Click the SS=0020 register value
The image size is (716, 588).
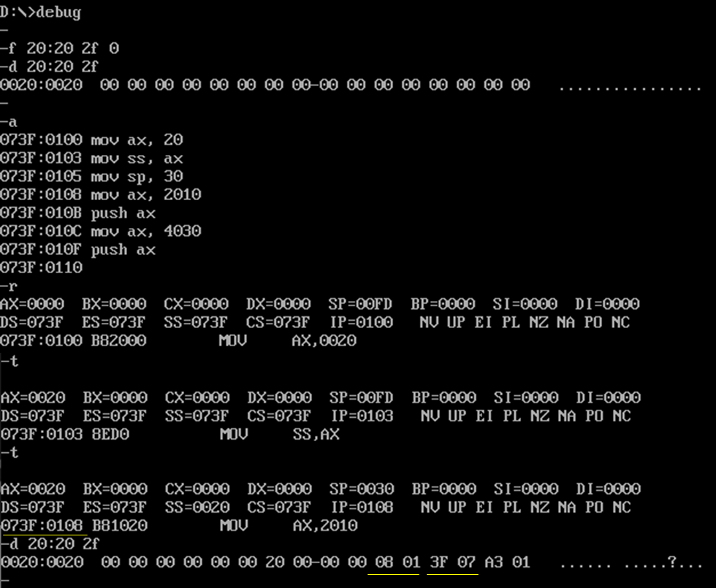click(197, 507)
